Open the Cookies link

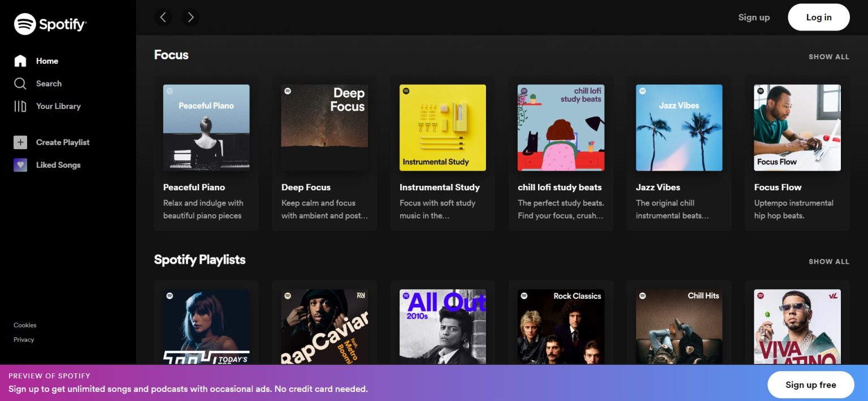pyautogui.click(x=25, y=325)
